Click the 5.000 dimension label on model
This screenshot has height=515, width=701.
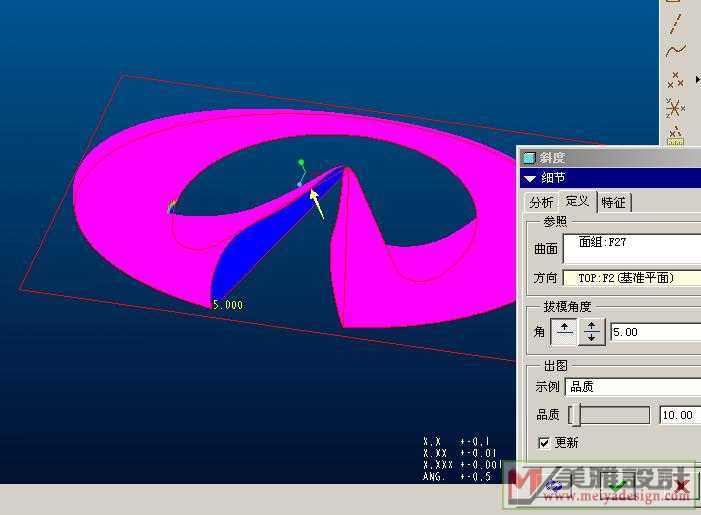click(228, 305)
